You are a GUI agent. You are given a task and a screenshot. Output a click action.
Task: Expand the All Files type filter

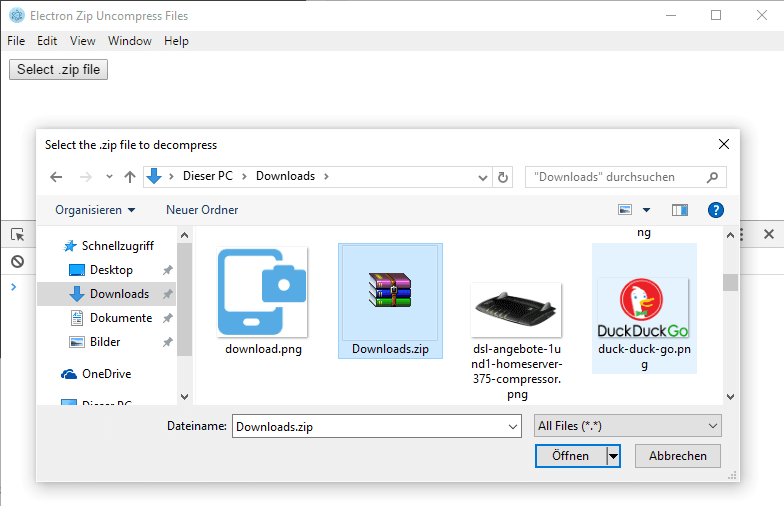(628, 426)
